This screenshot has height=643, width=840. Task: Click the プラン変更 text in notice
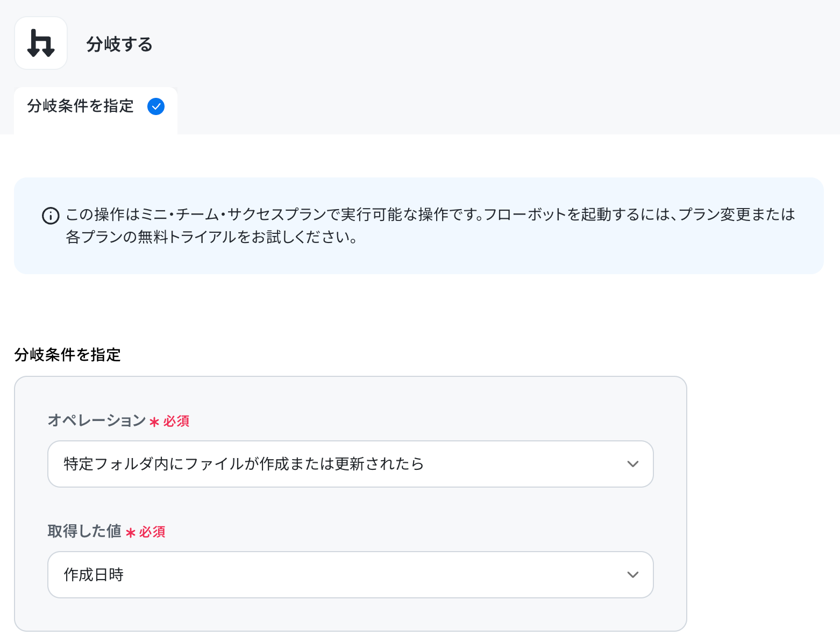[x=713, y=215]
